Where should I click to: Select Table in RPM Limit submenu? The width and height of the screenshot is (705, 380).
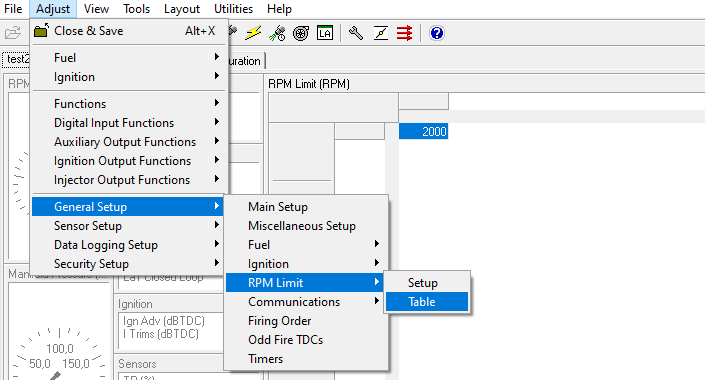pos(427,302)
